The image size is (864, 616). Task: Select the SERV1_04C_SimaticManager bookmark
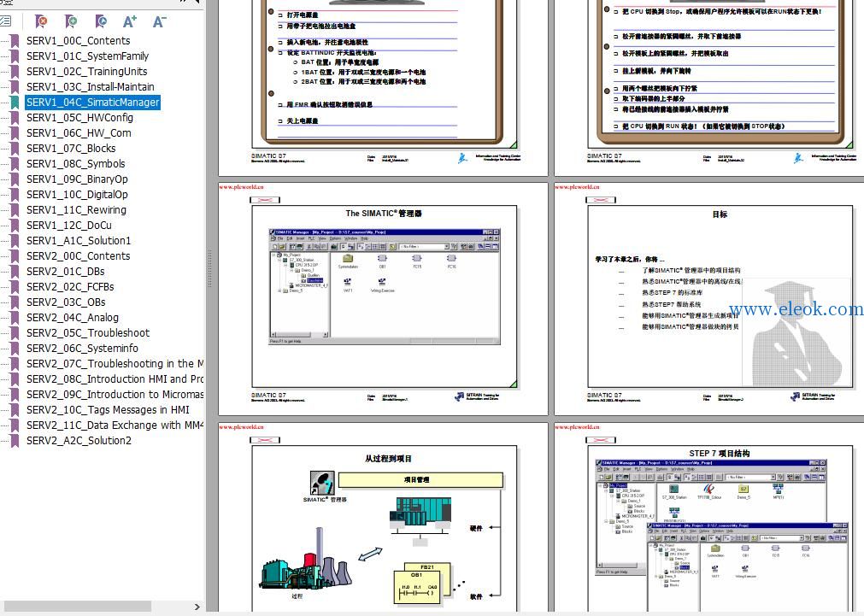coord(92,103)
